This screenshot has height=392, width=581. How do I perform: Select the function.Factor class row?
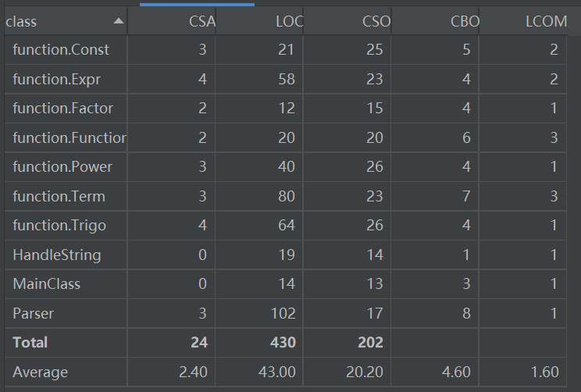point(286,109)
